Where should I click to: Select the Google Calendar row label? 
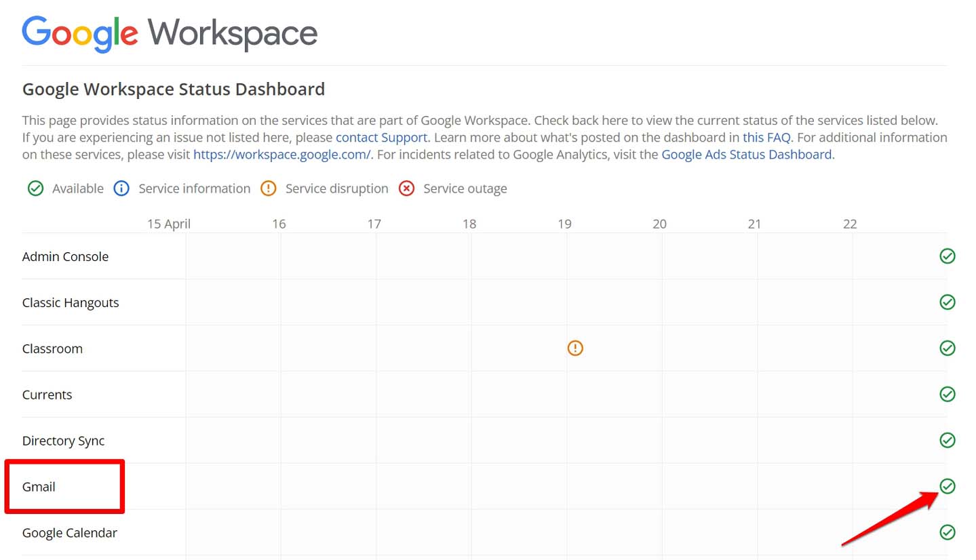(69, 533)
